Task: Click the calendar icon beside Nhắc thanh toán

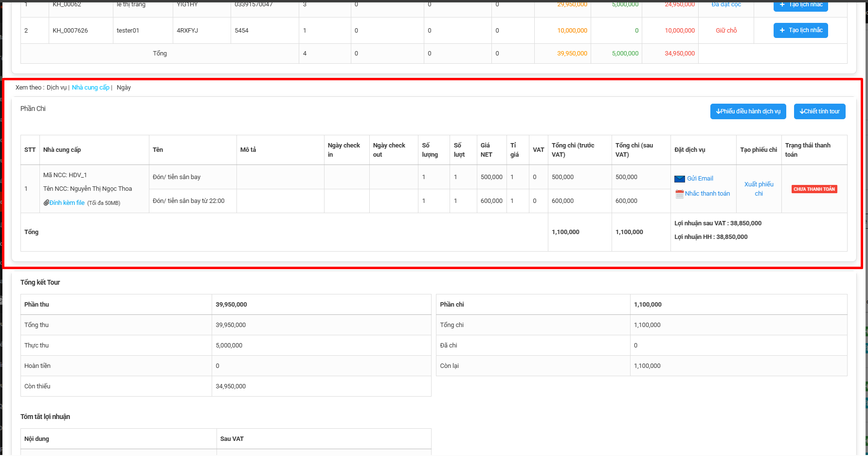Action: tap(679, 194)
